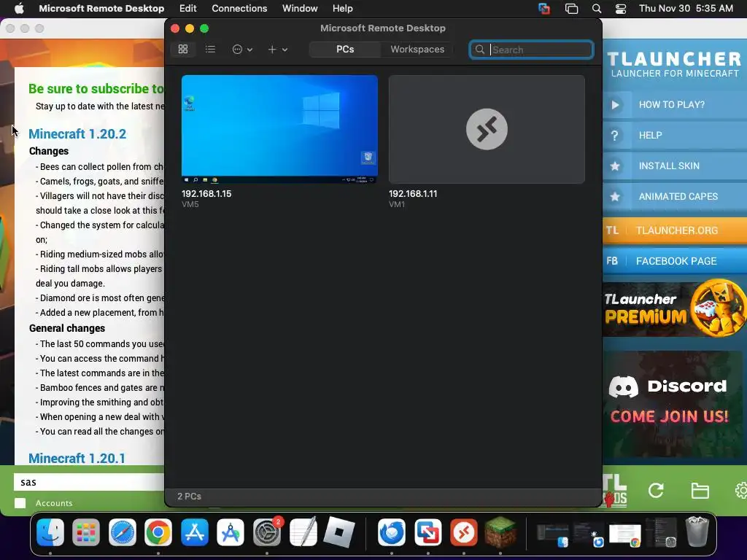Open the Trash in the Dock

pyautogui.click(x=697, y=532)
